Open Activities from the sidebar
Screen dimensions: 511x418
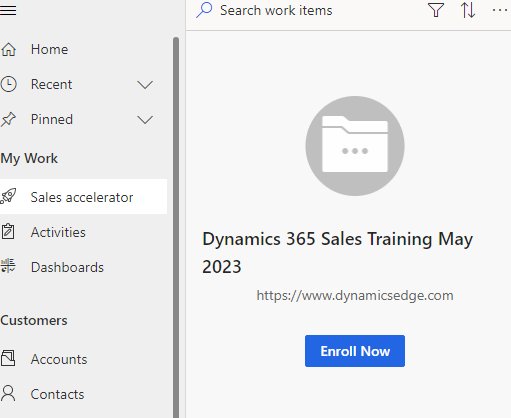[58, 232]
